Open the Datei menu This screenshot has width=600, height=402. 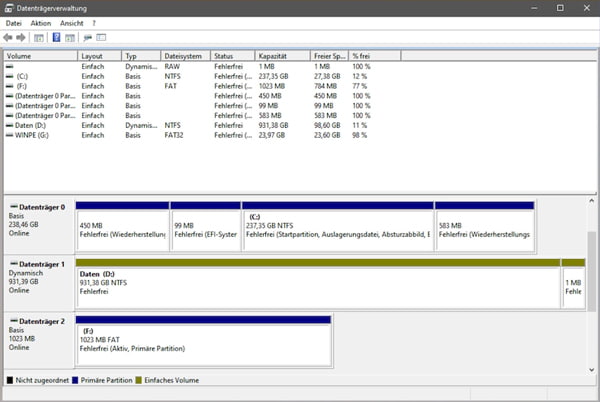(14, 22)
